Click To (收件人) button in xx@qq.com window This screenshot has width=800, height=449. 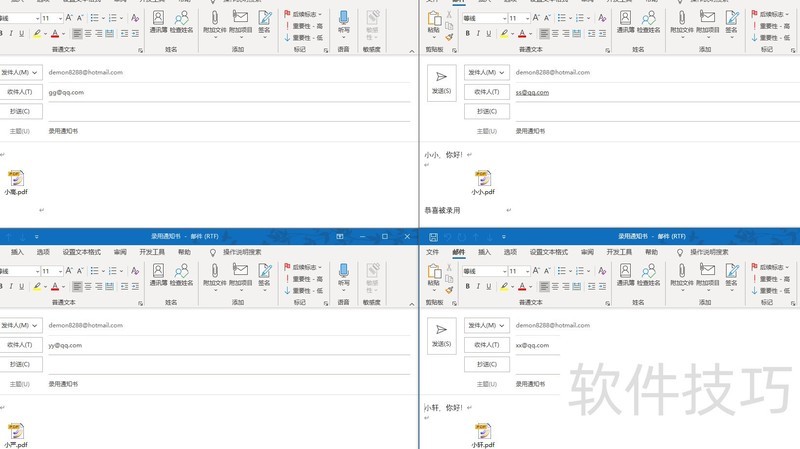click(487, 345)
